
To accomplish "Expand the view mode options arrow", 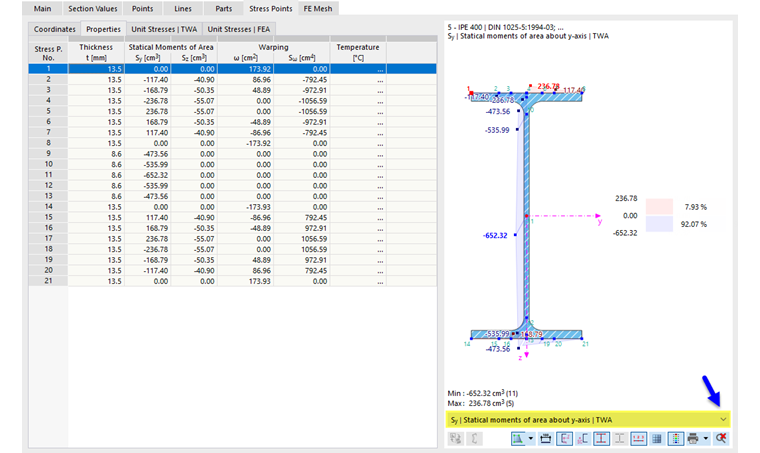I will (531, 438).
